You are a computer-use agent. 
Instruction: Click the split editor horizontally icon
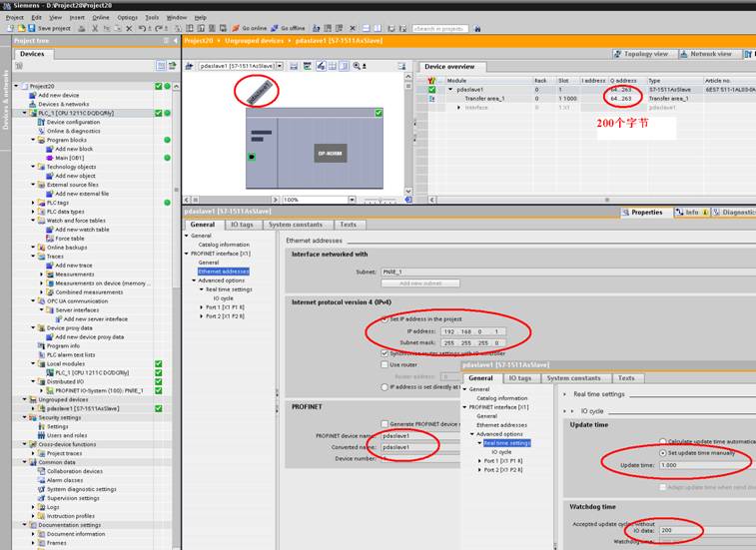pyautogui.click(x=366, y=28)
